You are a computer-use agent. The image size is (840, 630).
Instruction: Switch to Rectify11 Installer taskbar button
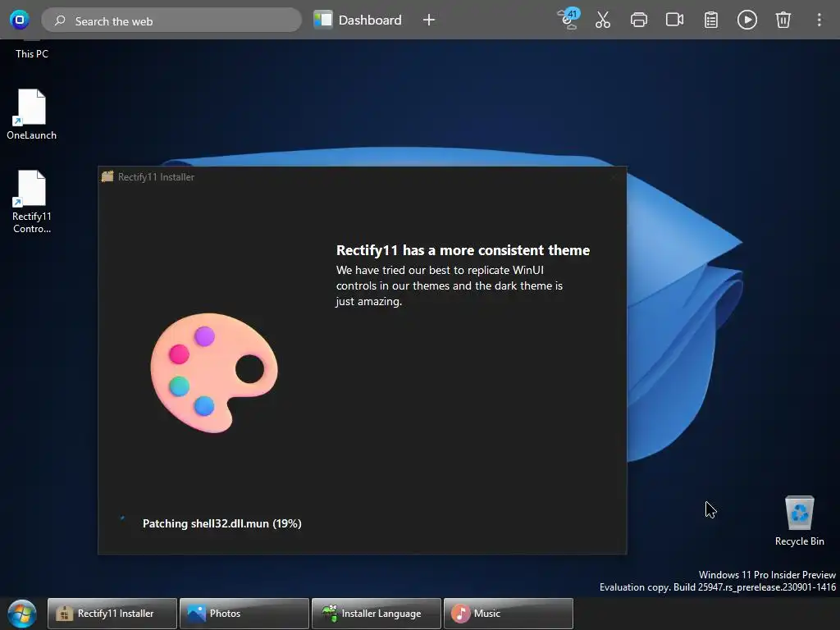click(112, 614)
